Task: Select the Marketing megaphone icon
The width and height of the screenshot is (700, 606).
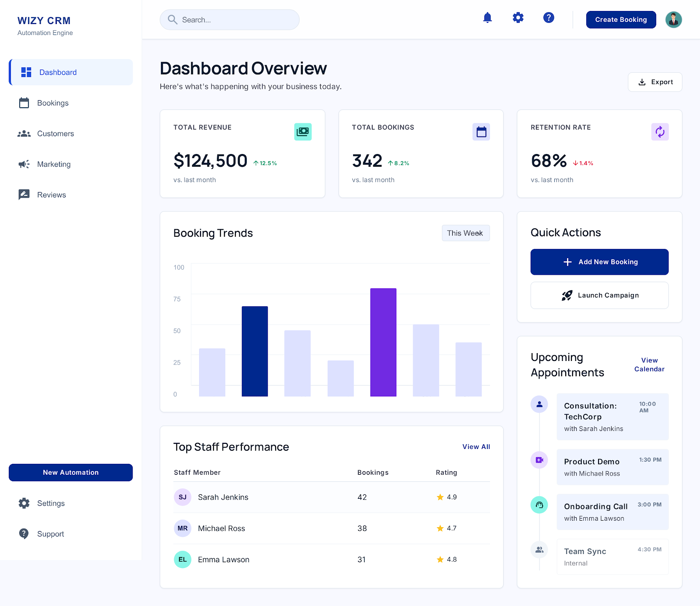Action: tap(25, 164)
